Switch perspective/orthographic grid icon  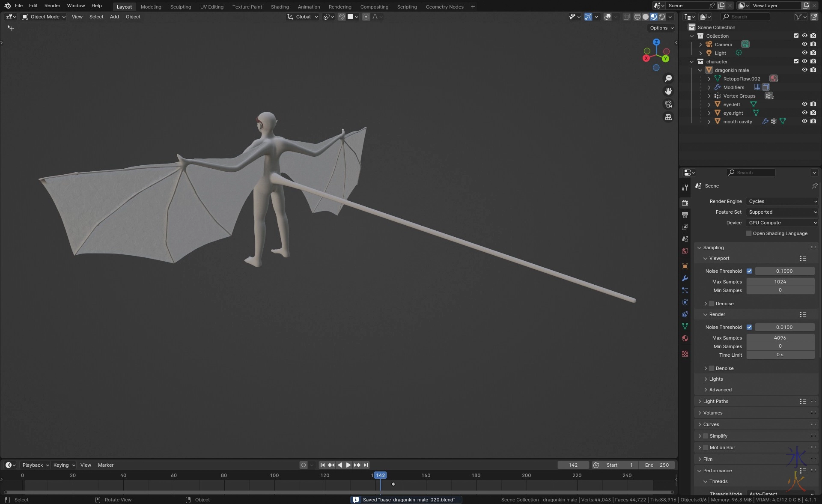668,117
